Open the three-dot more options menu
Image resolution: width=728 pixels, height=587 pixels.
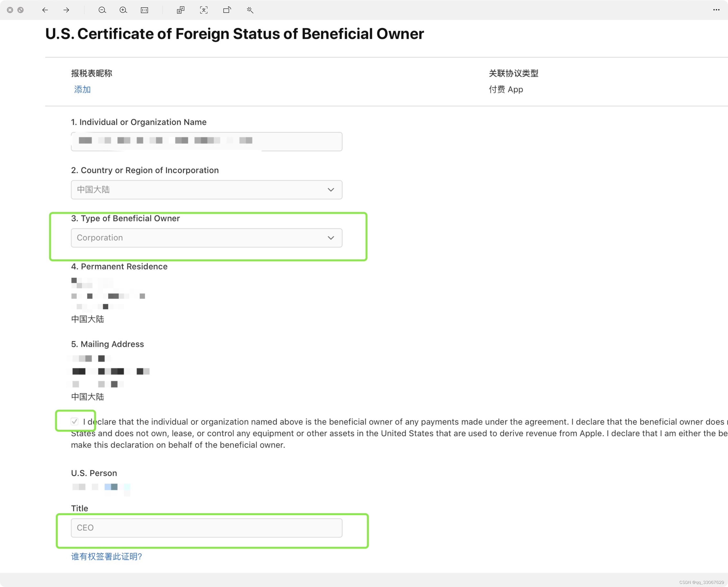coord(716,10)
